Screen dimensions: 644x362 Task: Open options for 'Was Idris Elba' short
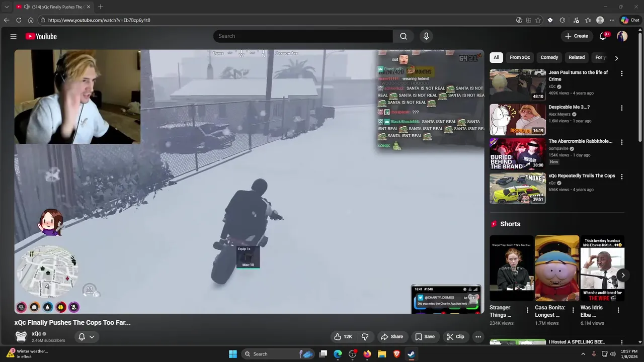tap(618, 310)
